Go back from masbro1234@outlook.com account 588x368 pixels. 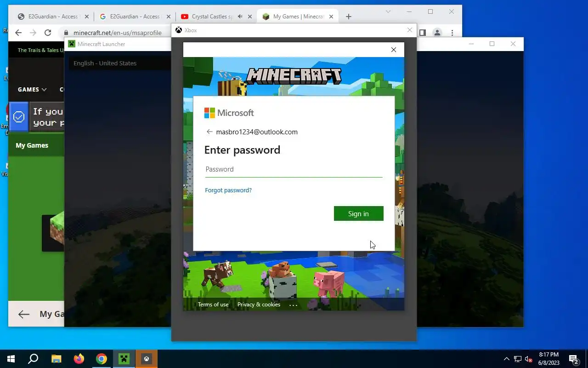point(209,132)
